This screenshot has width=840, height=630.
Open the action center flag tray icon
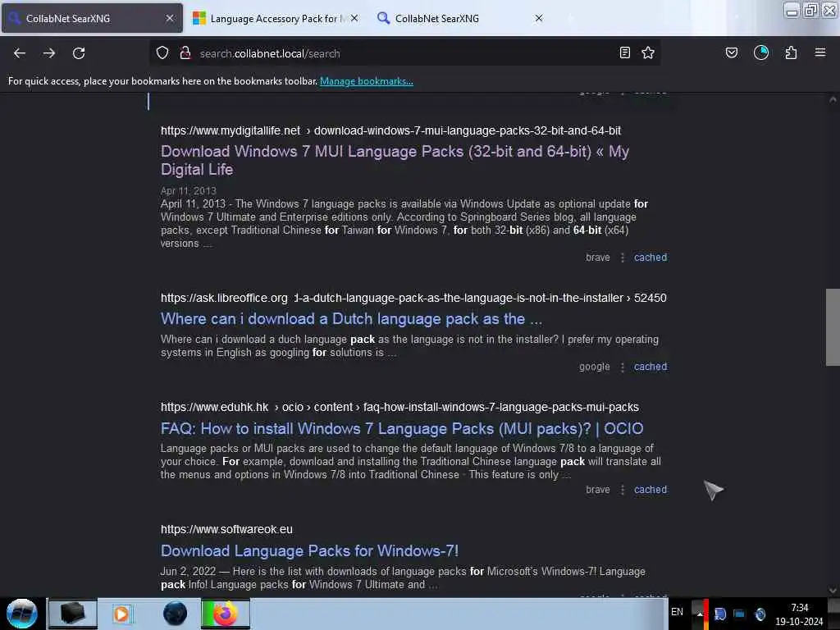pyautogui.click(x=720, y=614)
